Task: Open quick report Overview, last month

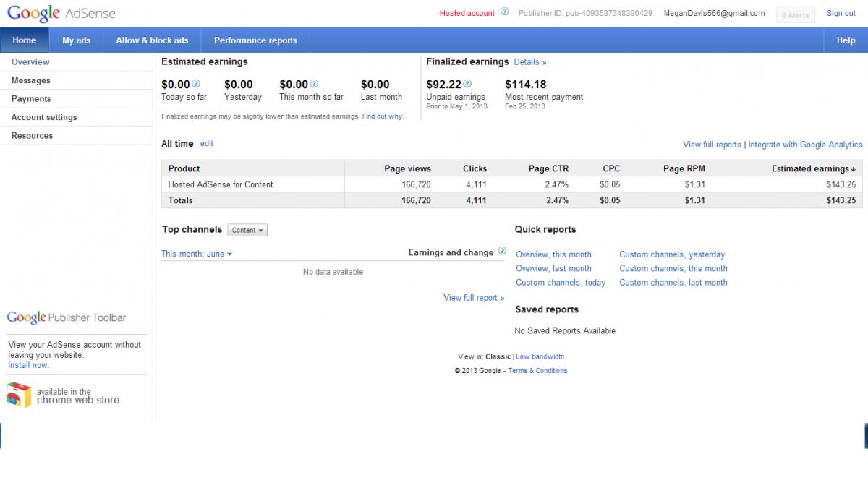Action: coord(553,268)
